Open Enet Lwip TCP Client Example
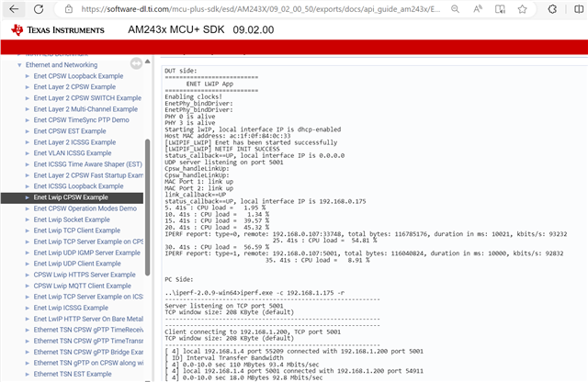Image resolution: width=588 pixels, height=382 pixels. 77,230
